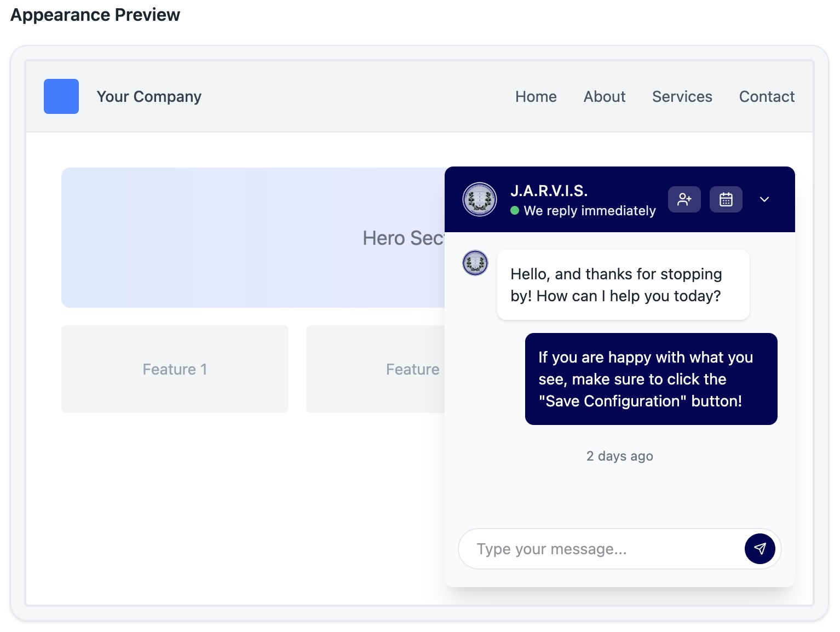The image size is (840, 632).
Task: Click the "Appearance Preview" heading
Action: 95,15
